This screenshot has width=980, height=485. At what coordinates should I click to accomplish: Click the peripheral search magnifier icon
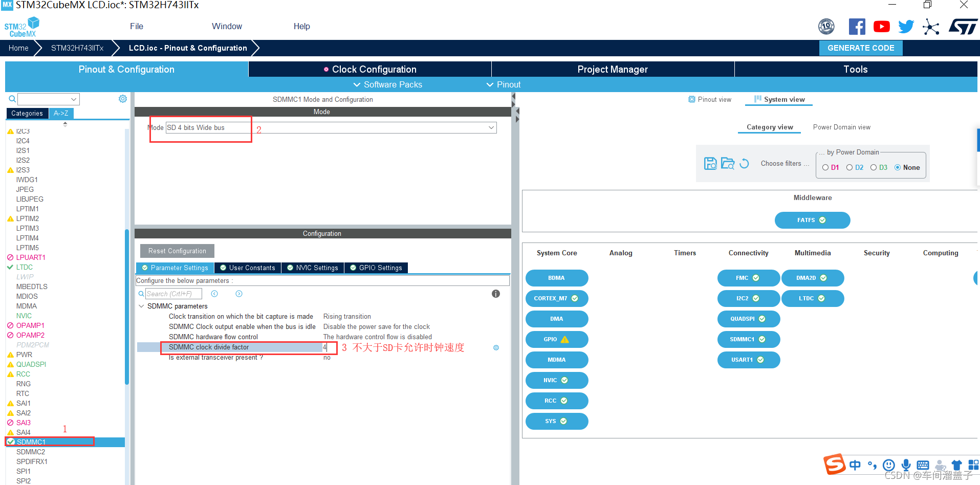pos(12,99)
